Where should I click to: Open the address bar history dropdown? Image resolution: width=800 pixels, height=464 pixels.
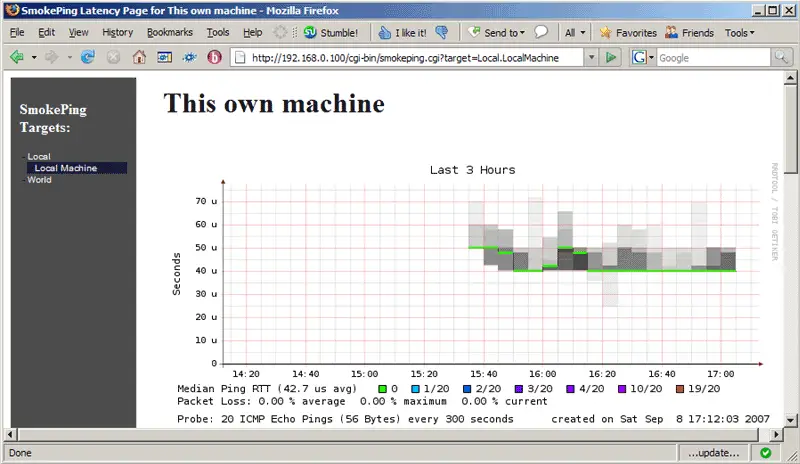coord(591,58)
